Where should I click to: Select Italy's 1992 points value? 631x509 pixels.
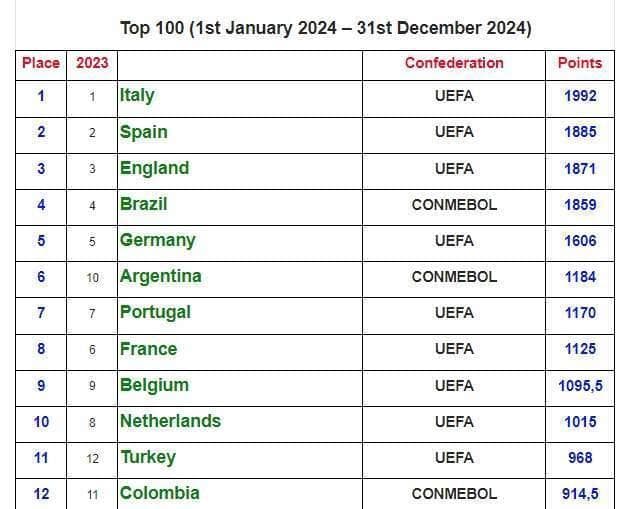(x=580, y=96)
